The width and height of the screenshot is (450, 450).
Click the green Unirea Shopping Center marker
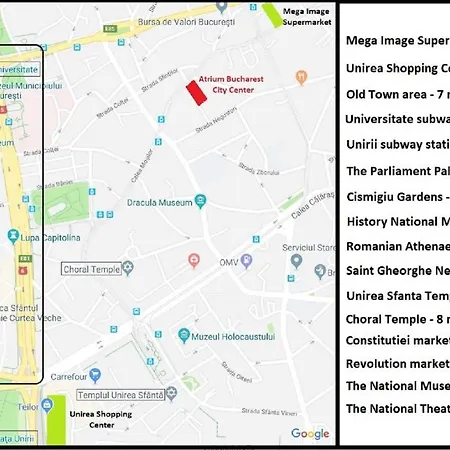[56, 420]
